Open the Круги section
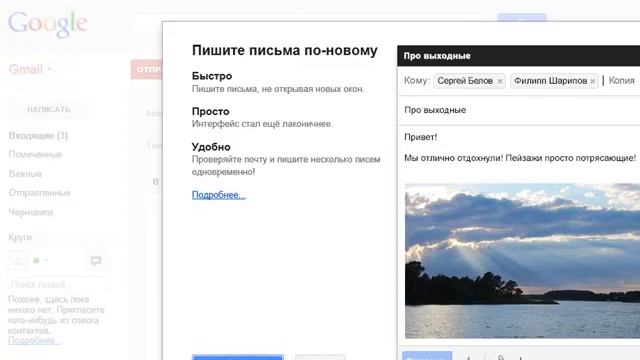This screenshot has width=640, height=360. point(20,237)
